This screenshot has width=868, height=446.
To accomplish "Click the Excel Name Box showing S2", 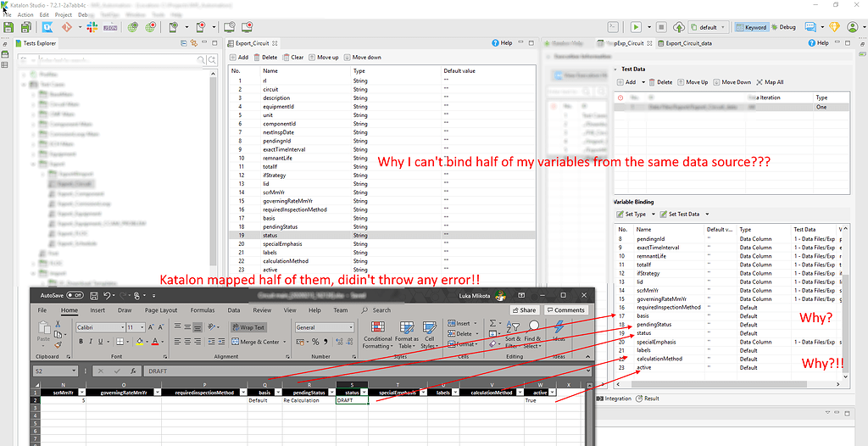I will click(x=55, y=371).
